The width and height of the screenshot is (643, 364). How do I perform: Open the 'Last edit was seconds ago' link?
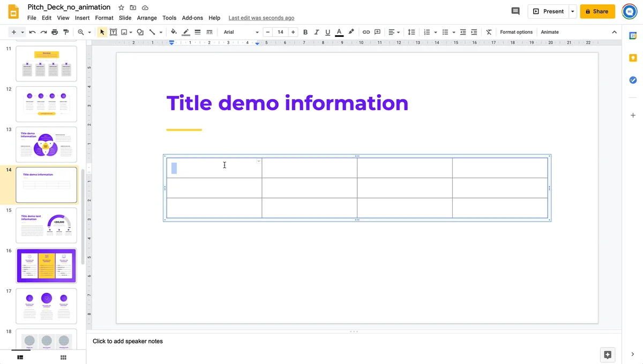click(x=261, y=18)
